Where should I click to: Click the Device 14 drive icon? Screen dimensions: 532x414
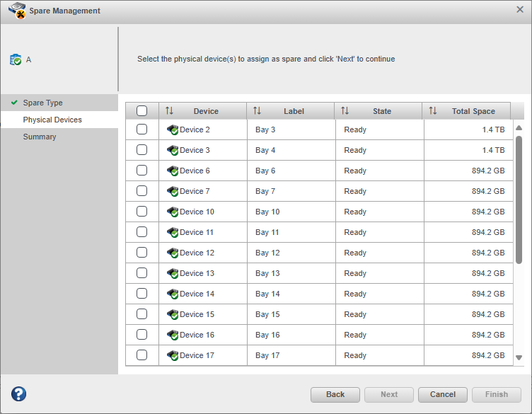pyautogui.click(x=172, y=294)
